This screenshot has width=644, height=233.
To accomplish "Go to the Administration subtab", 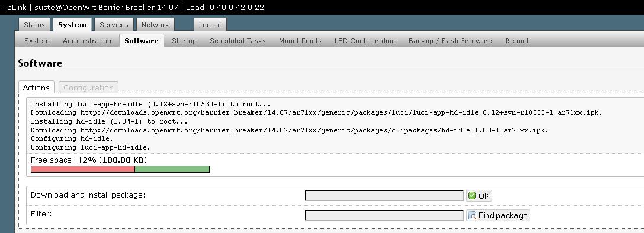I will point(87,41).
